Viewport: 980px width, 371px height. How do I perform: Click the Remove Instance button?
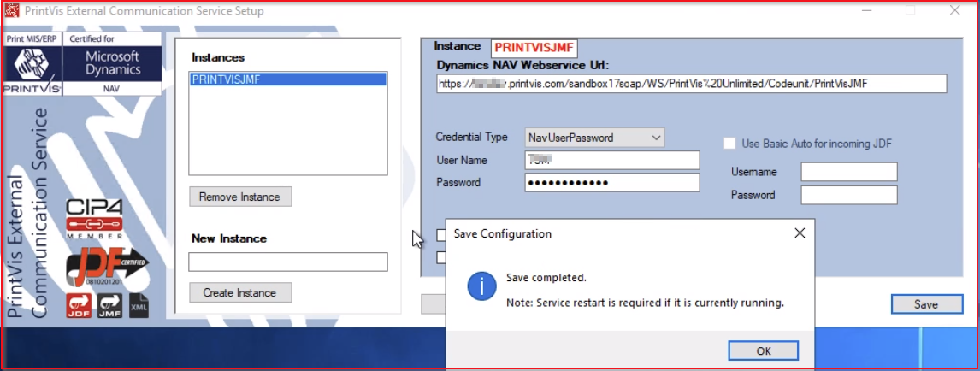239,197
